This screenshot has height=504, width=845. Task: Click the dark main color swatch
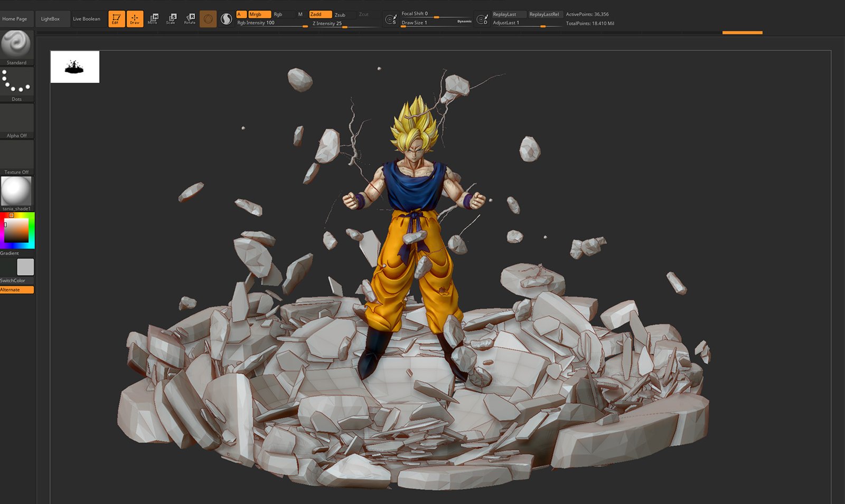(x=8, y=267)
